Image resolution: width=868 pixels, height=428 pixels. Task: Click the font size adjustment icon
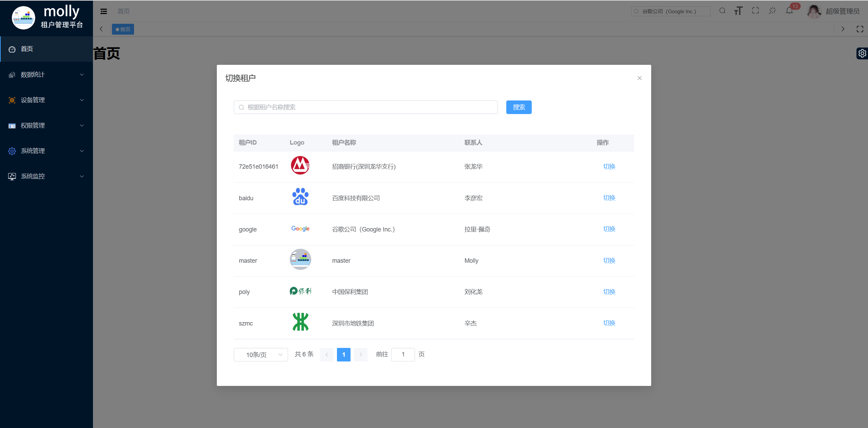(738, 11)
